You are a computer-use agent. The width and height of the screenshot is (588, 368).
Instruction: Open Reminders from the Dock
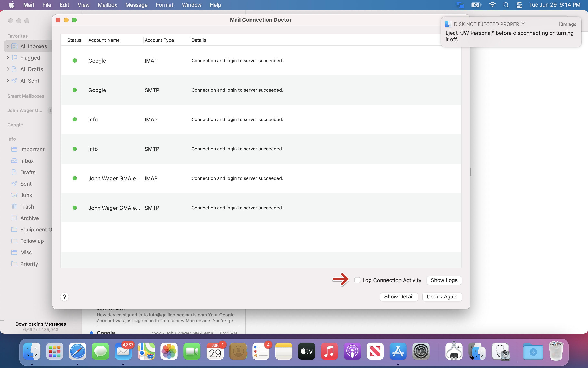coord(261,351)
